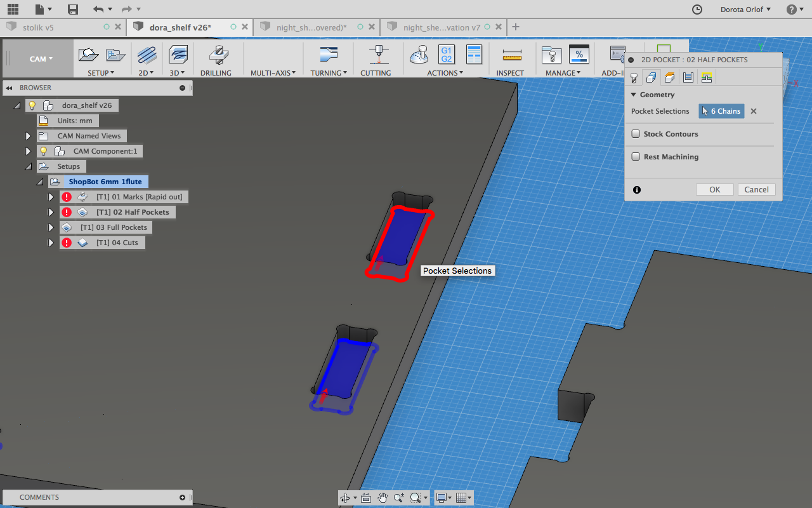Switch to the stolik v5 tab

[38, 27]
